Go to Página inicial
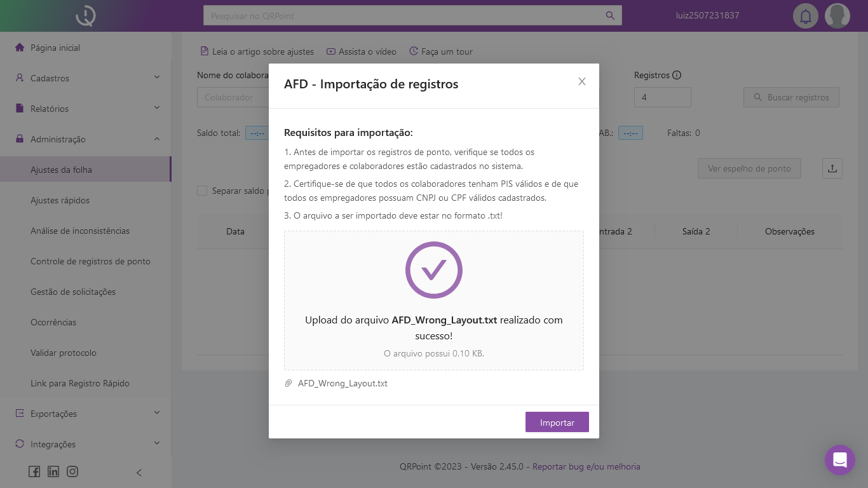This screenshot has width=868, height=488. coord(55,48)
